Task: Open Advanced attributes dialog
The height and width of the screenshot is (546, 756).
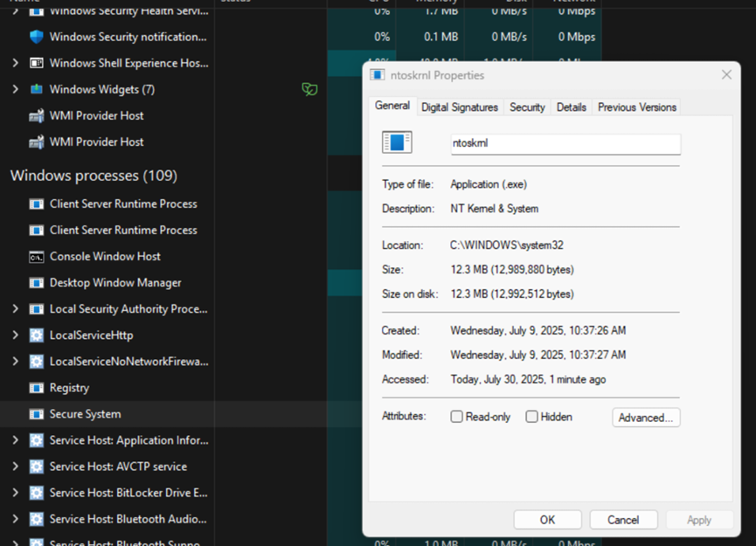Action: click(x=646, y=418)
